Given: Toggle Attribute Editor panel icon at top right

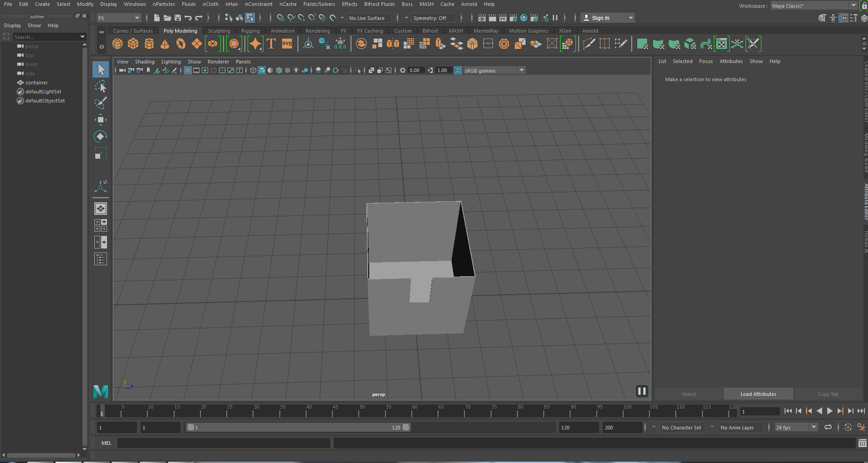Looking at the screenshot, I should (844, 18).
